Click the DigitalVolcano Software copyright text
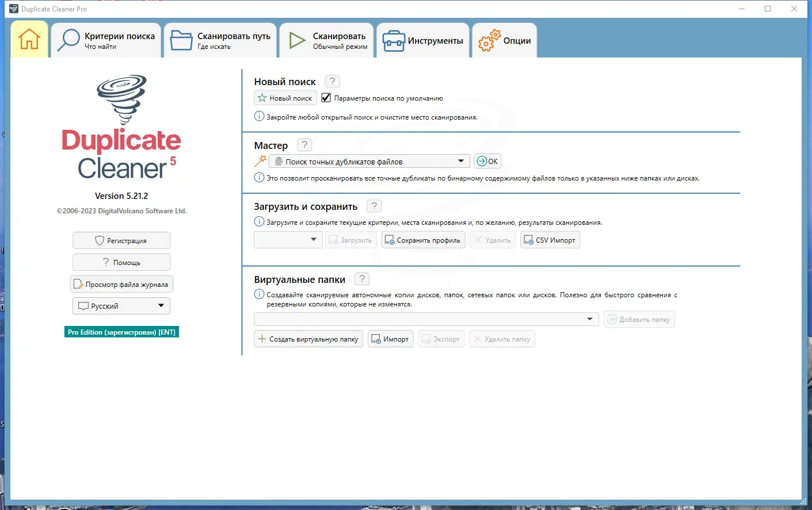The width and height of the screenshot is (812, 510). click(121, 211)
